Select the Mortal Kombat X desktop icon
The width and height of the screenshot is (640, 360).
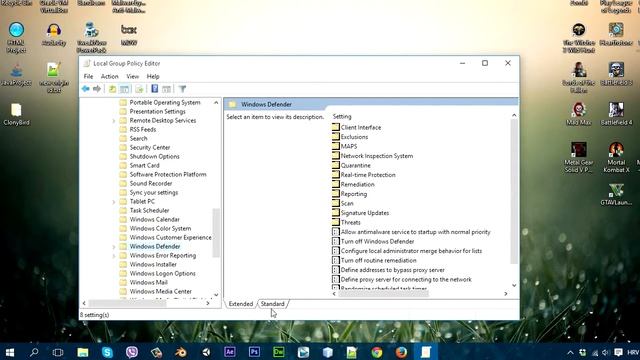point(616,157)
